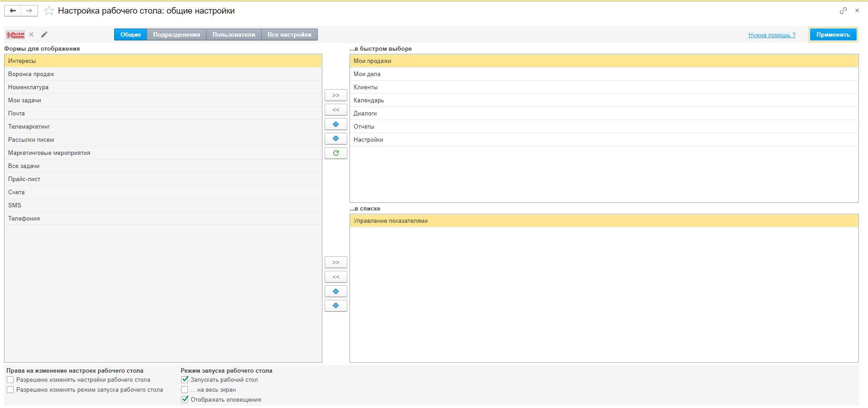Move list section item up

point(336,291)
